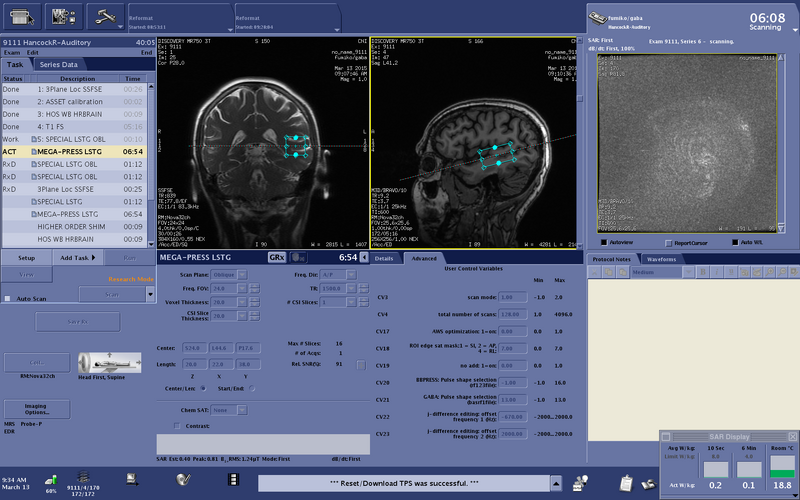Click the copy icon in Protocol Notes toolbar
The height and width of the screenshot is (500, 800).
608,272
